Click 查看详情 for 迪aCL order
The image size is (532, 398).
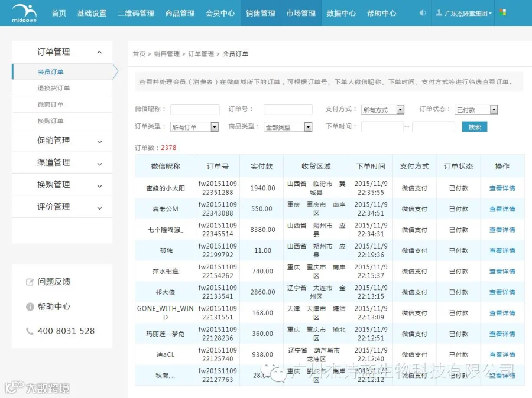pos(502,355)
